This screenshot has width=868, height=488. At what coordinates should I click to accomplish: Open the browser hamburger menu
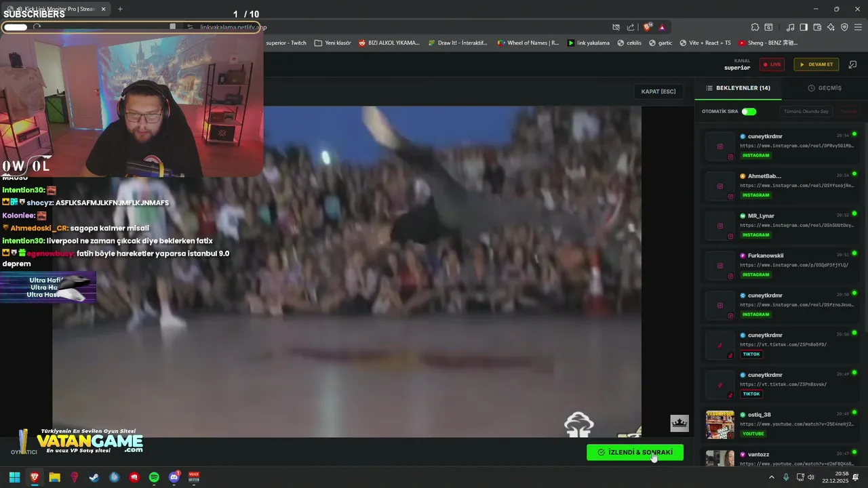859,27
